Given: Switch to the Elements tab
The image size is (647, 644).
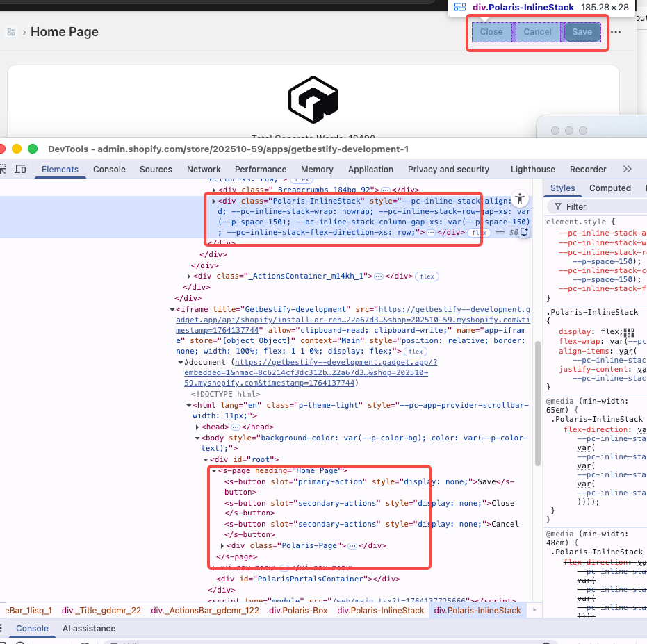Looking at the screenshot, I should [x=60, y=169].
